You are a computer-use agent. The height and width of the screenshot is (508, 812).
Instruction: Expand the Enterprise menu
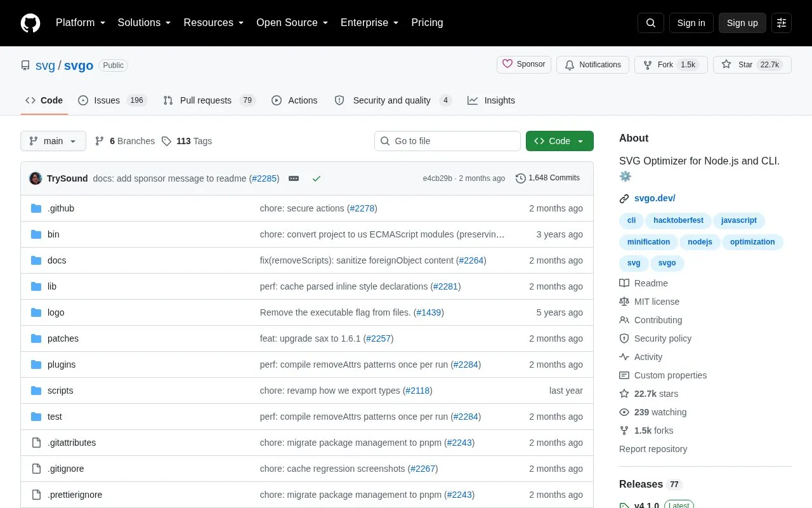pyautogui.click(x=369, y=23)
